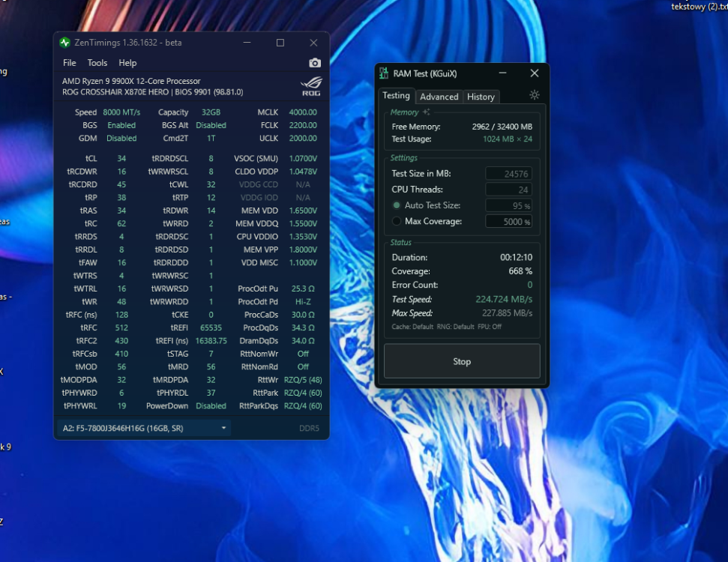Screen dimensions: 728x562
Task: Open the Help menu in ZenTimings
Action: 127,63
